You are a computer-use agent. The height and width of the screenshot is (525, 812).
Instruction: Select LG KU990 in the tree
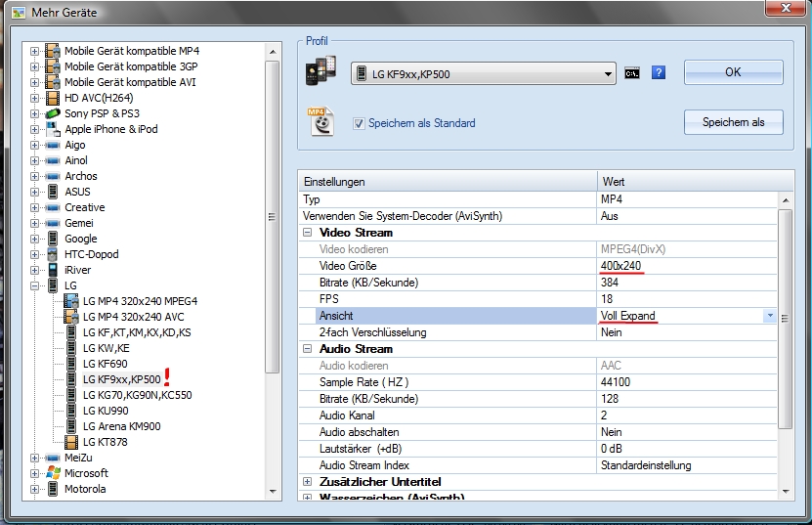tap(106, 411)
